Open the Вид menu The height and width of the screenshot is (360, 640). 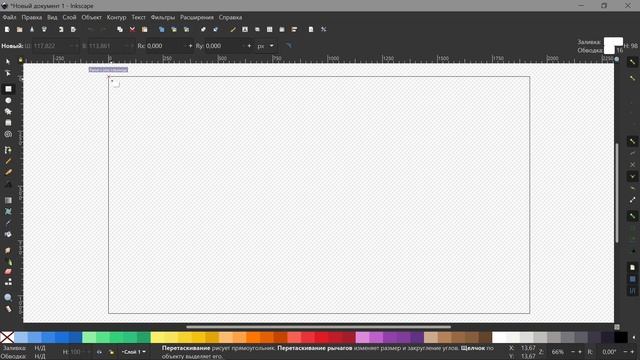coord(52,18)
